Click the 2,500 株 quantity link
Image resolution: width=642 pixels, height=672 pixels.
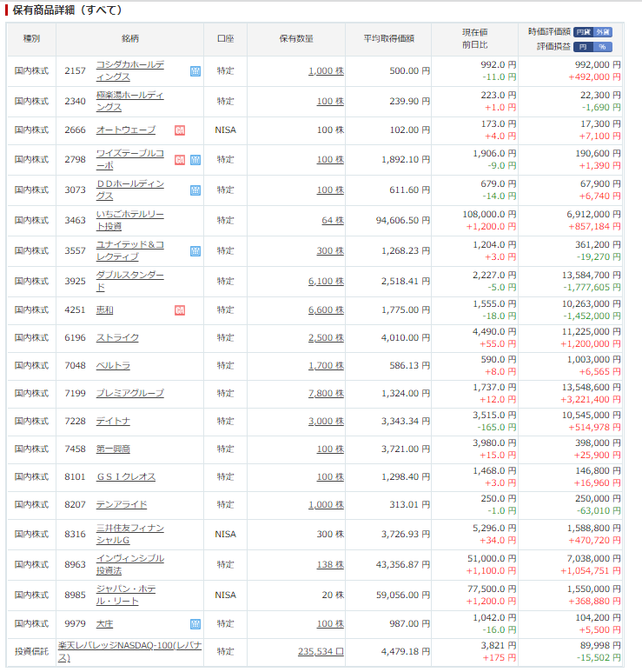tap(326, 337)
